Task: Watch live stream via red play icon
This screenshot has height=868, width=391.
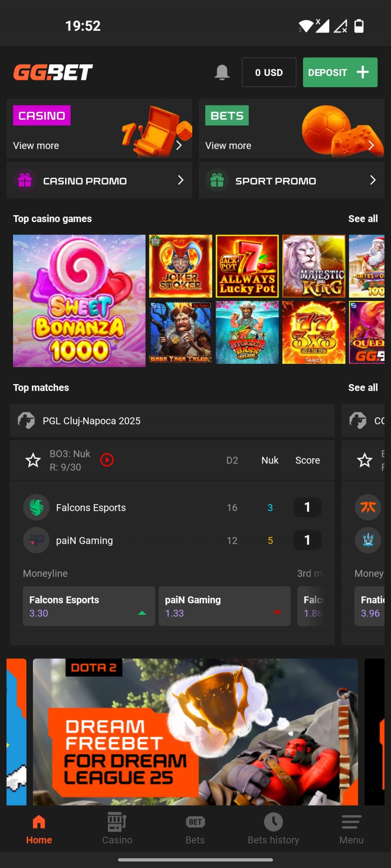Action: click(107, 460)
